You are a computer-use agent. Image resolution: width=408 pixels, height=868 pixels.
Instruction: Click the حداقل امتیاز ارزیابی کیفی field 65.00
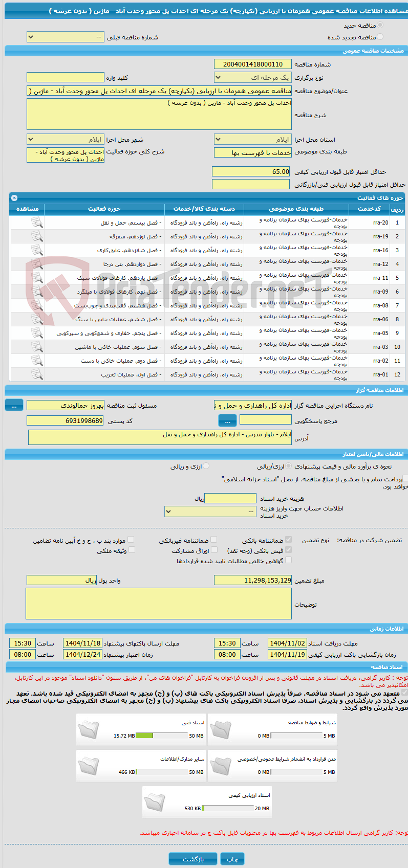[251, 171]
